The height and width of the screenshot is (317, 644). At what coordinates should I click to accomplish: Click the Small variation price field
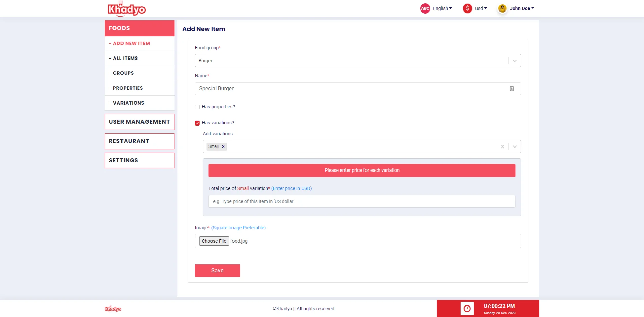tap(362, 201)
